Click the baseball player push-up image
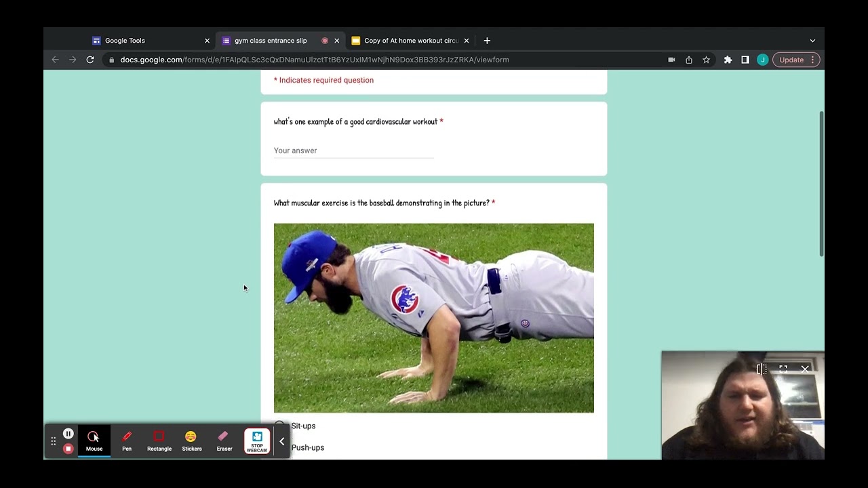Viewport: 868px width, 488px height. pyautogui.click(x=434, y=318)
